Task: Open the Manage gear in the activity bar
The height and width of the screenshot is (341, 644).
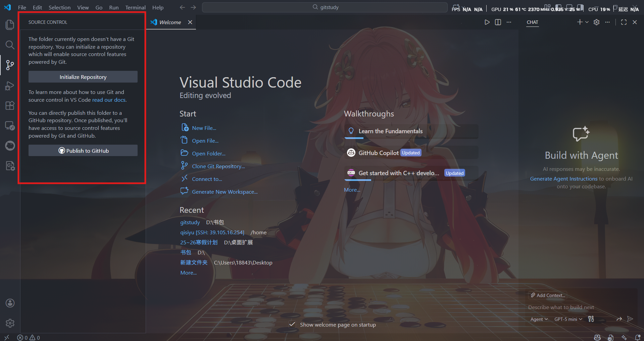Action: [10, 323]
